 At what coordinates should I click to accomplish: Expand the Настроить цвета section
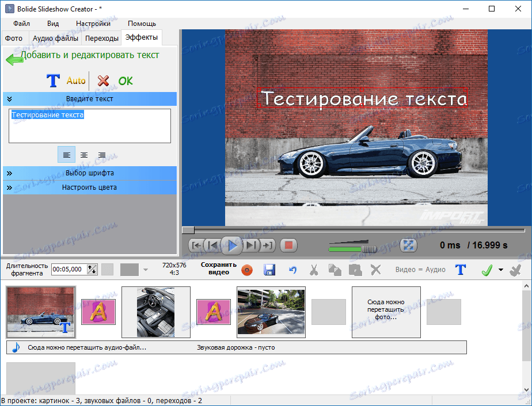point(89,187)
